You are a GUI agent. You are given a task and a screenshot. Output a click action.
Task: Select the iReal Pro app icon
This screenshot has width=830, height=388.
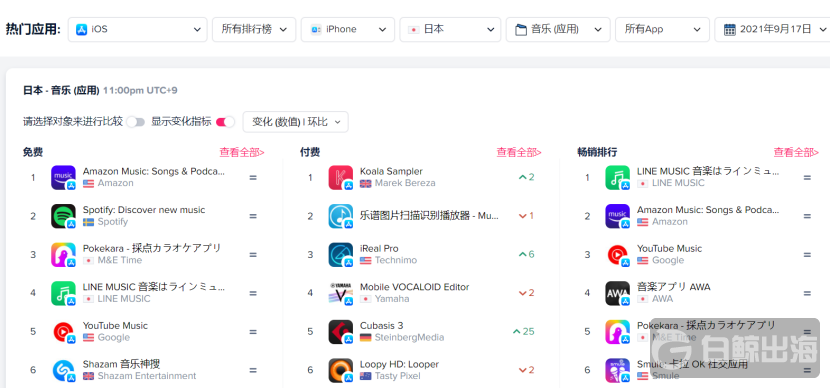[x=341, y=255]
